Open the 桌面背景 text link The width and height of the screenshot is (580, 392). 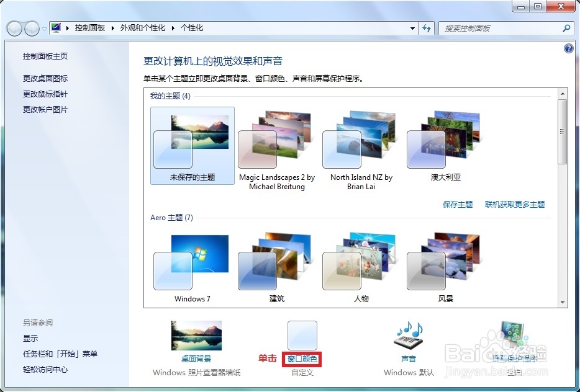(196, 359)
